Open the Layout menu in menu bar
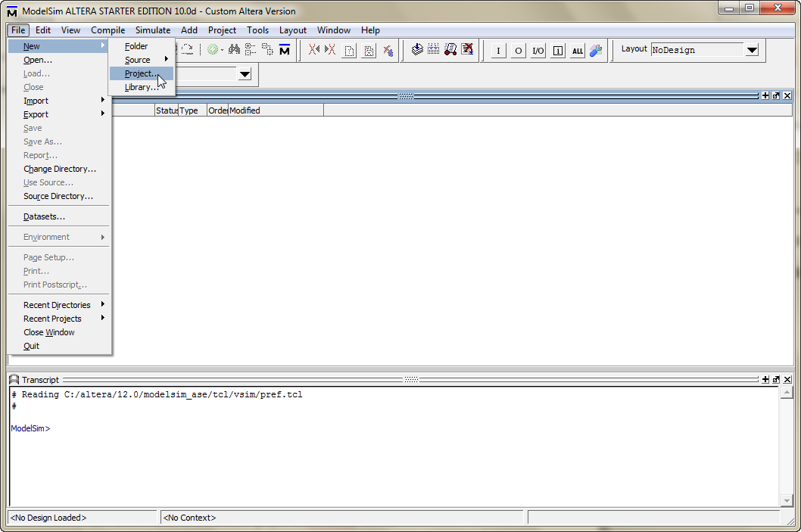 (293, 30)
